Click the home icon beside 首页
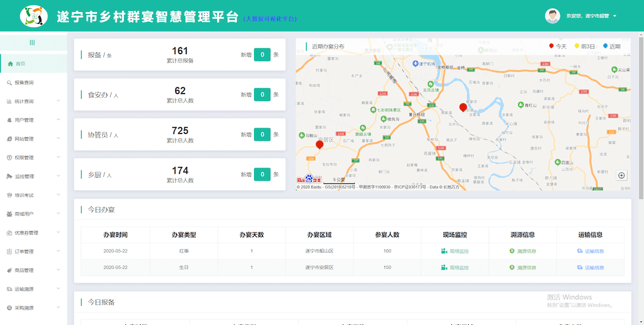The image size is (644, 325). (10, 64)
